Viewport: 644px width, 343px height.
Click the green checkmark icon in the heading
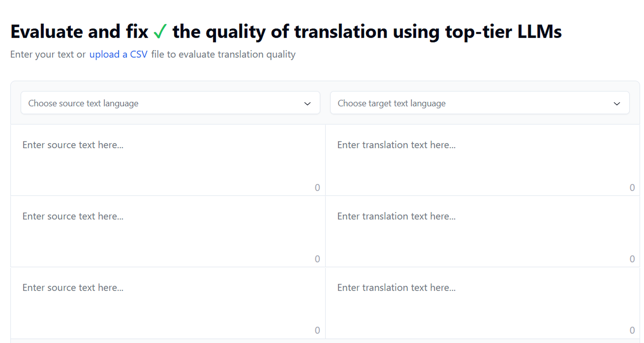click(x=160, y=31)
